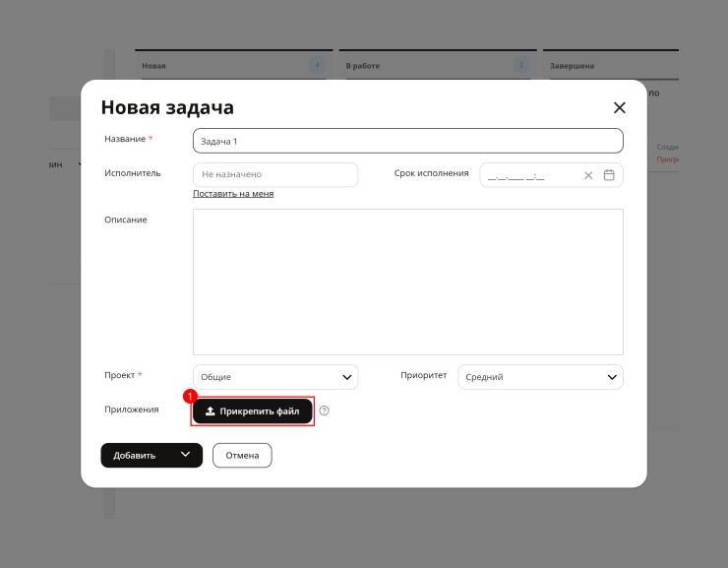Click the Название input field
This screenshot has width=728, height=568.
pyautogui.click(x=407, y=141)
